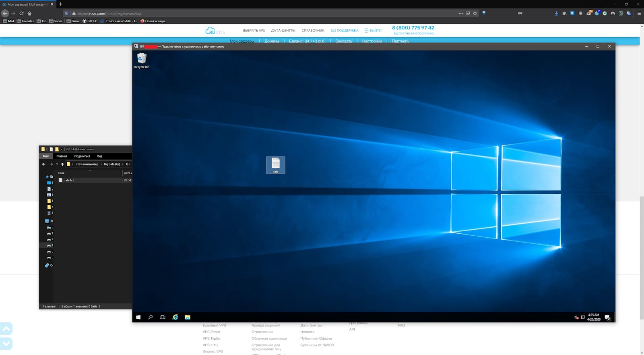Open ДАТА-ЦЕНТРЫ menu

(x=283, y=31)
